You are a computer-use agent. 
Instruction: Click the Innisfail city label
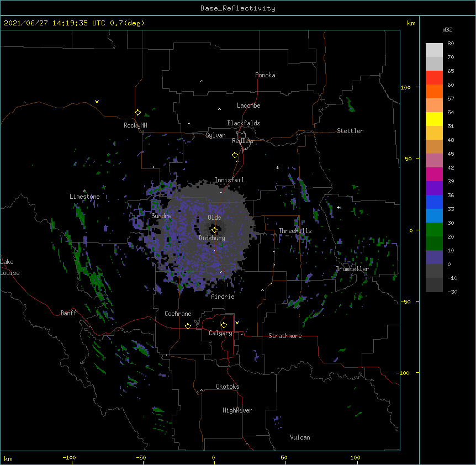(x=229, y=180)
